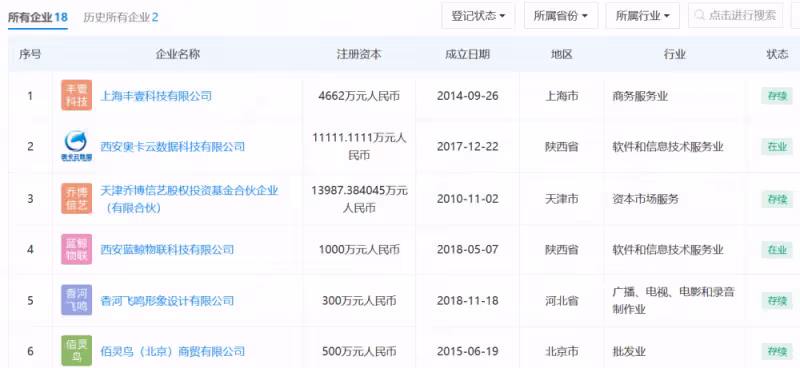Click the 300万元人民币 capital cell

click(359, 301)
